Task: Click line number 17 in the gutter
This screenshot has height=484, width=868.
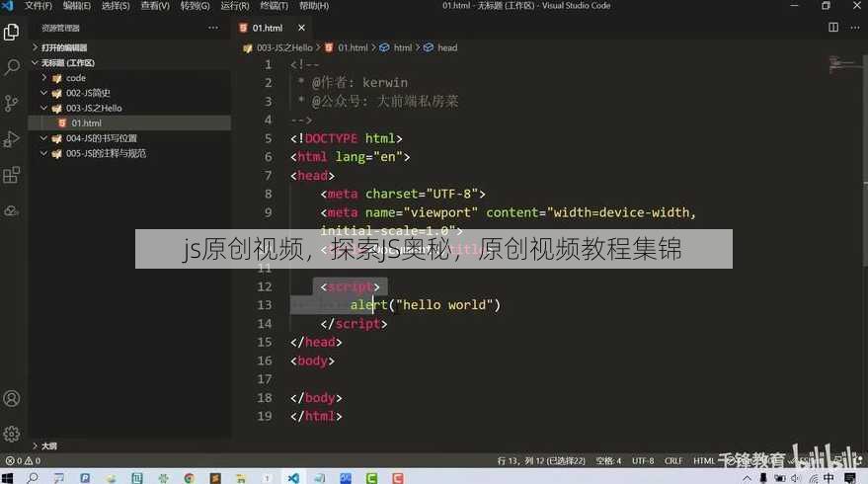Action: [265, 379]
